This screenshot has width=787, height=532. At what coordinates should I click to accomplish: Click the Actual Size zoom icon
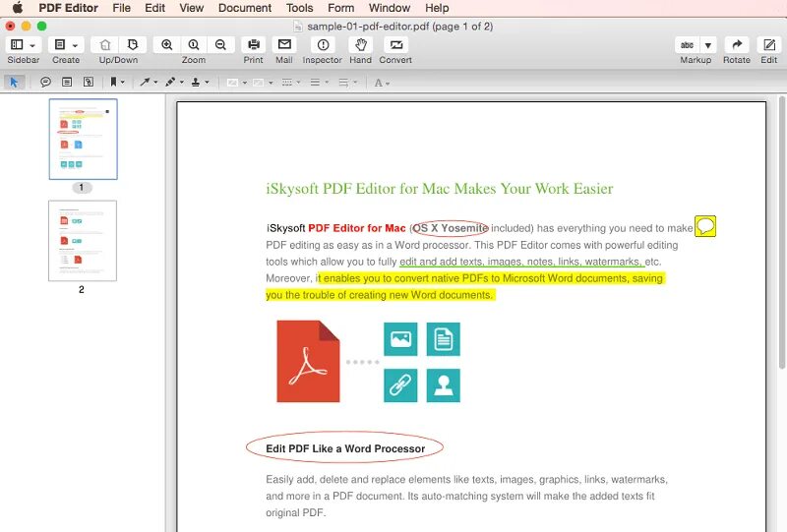click(x=194, y=44)
